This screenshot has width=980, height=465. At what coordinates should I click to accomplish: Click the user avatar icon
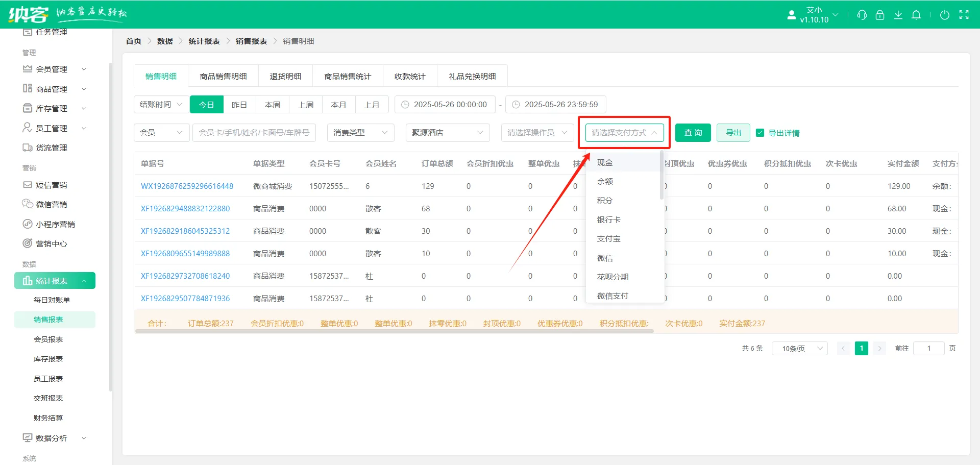tap(792, 15)
